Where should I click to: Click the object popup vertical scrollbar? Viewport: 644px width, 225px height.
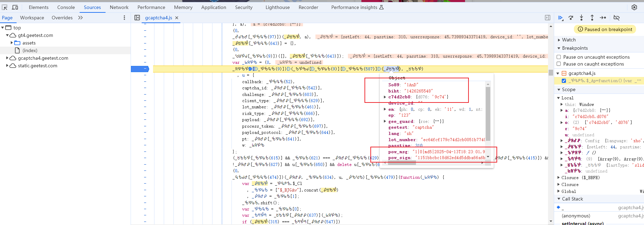(488, 114)
